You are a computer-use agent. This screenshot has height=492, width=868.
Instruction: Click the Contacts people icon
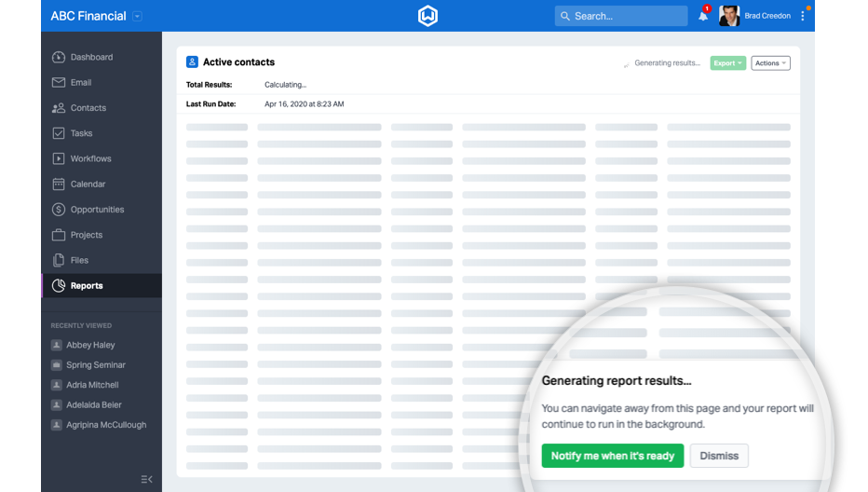coord(59,108)
